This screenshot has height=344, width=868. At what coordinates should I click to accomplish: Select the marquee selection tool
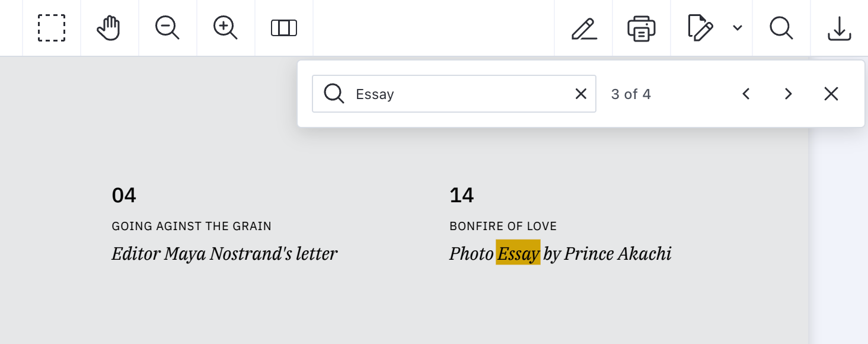pyautogui.click(x=52, y=28)
